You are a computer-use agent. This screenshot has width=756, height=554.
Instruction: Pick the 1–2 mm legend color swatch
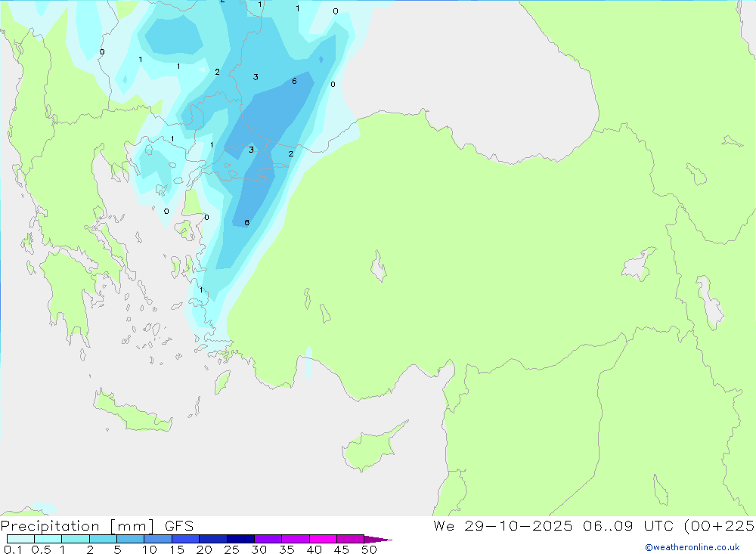coord(76,539)
